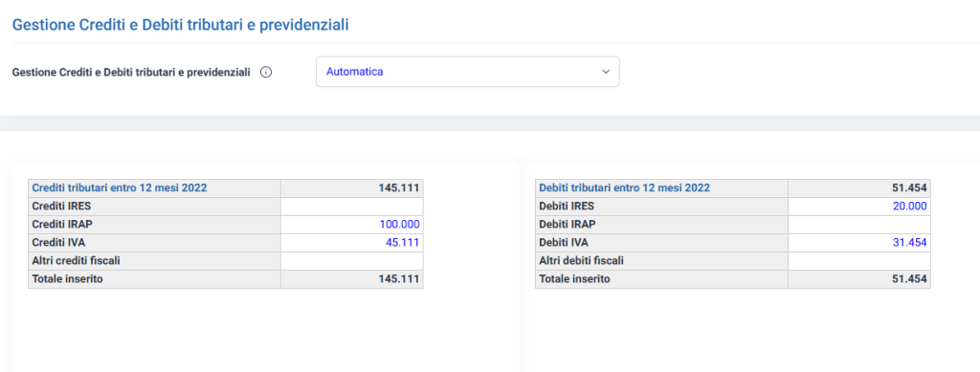Image resolution: width=980 pixels, height=372 pixels.
Task: Click the Debiti Totale inserito 51.454 cell
Action: pyautogui.click(x=859, y=279)
